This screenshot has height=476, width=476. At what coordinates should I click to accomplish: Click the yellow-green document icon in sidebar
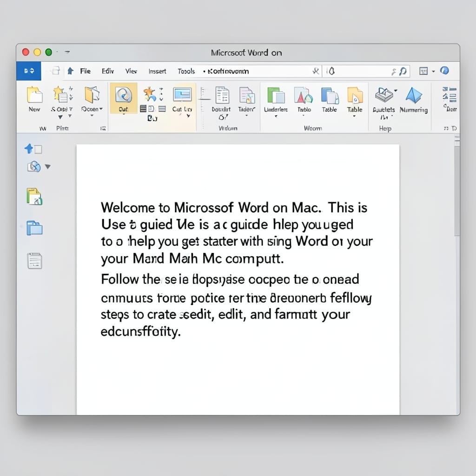34,197
